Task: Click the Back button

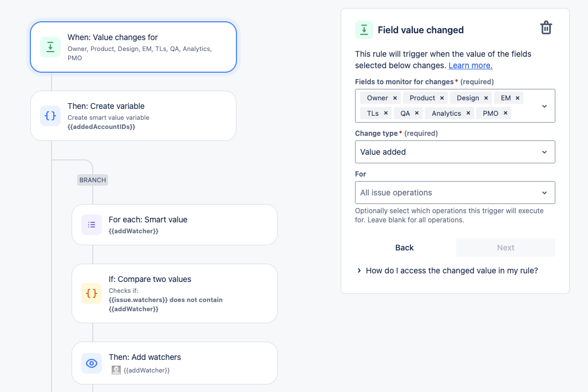Action: click(404, 248)
